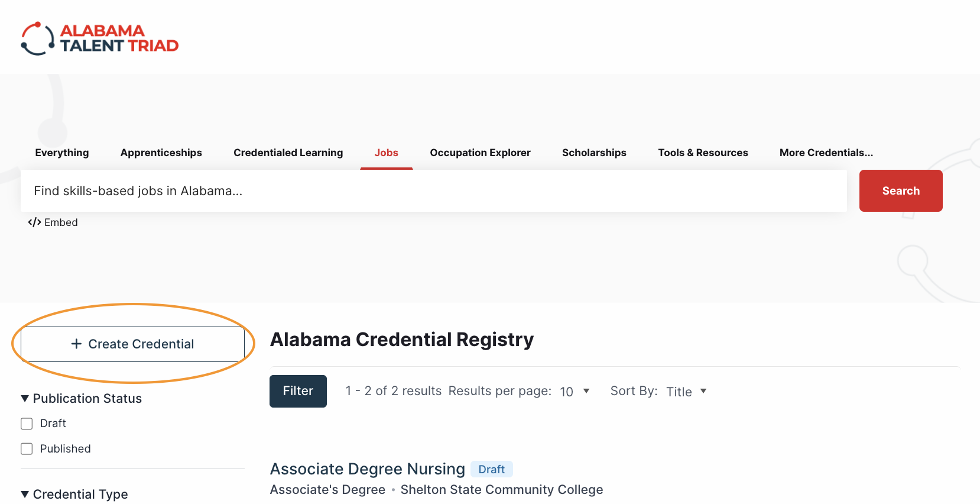Open the Tools & Resources tab

[x=703, y=153]
